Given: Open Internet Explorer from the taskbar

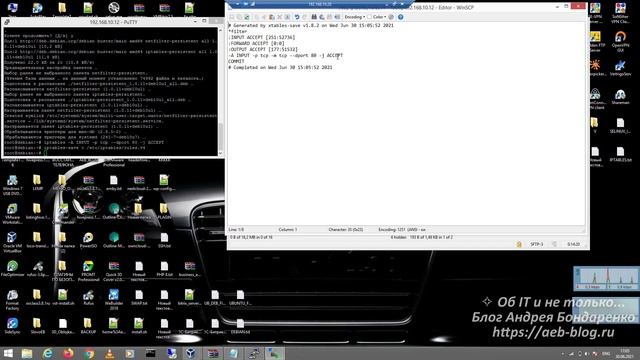Looking at the screenshot, I should (x=48, y=353).
